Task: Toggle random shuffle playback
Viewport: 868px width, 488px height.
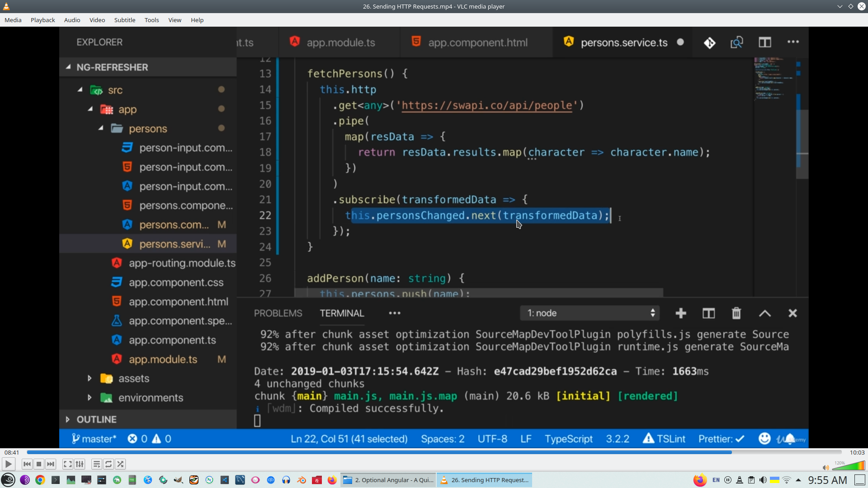Action: (x=120, y=464)
